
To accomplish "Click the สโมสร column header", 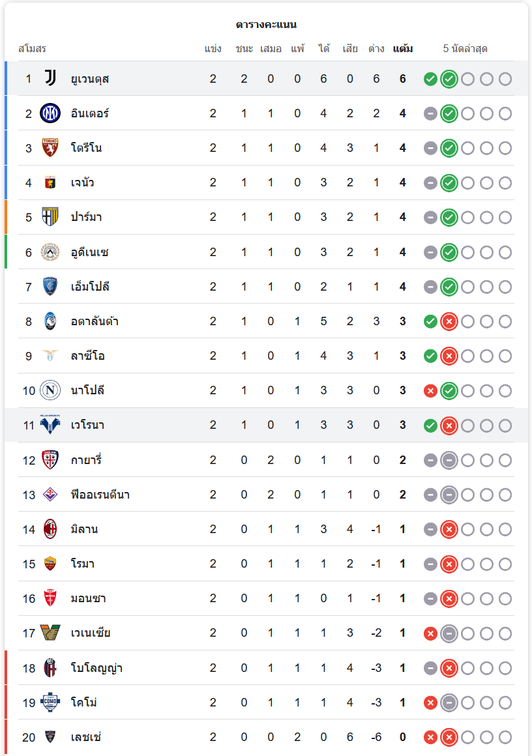I will 32,49.
